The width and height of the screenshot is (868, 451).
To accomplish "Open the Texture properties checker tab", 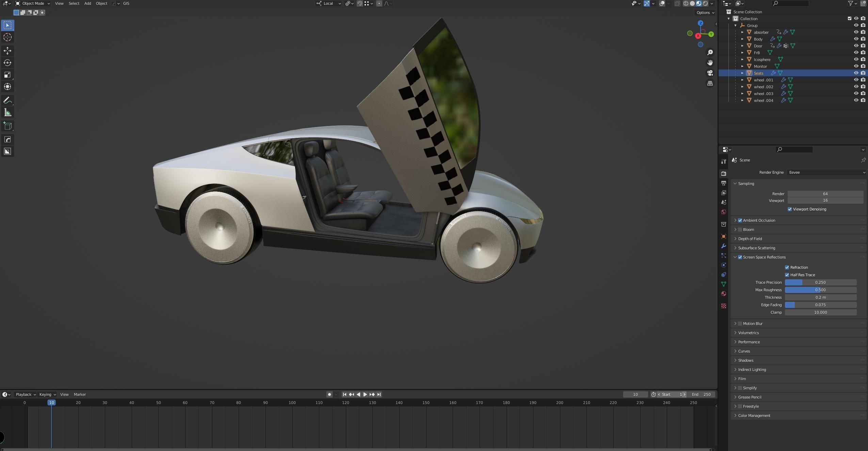I will tap(724, 306).
